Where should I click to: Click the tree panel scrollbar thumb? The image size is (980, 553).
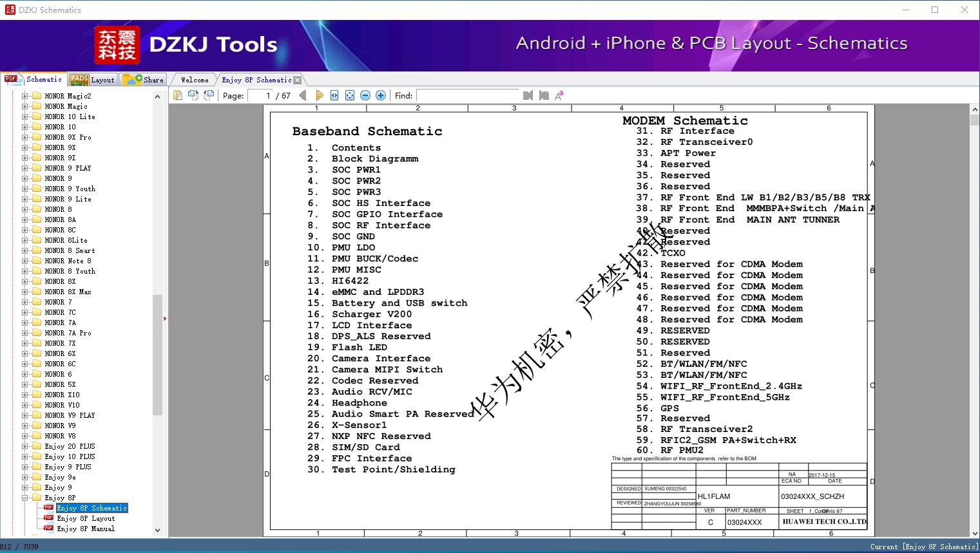(x=157, y=355)
